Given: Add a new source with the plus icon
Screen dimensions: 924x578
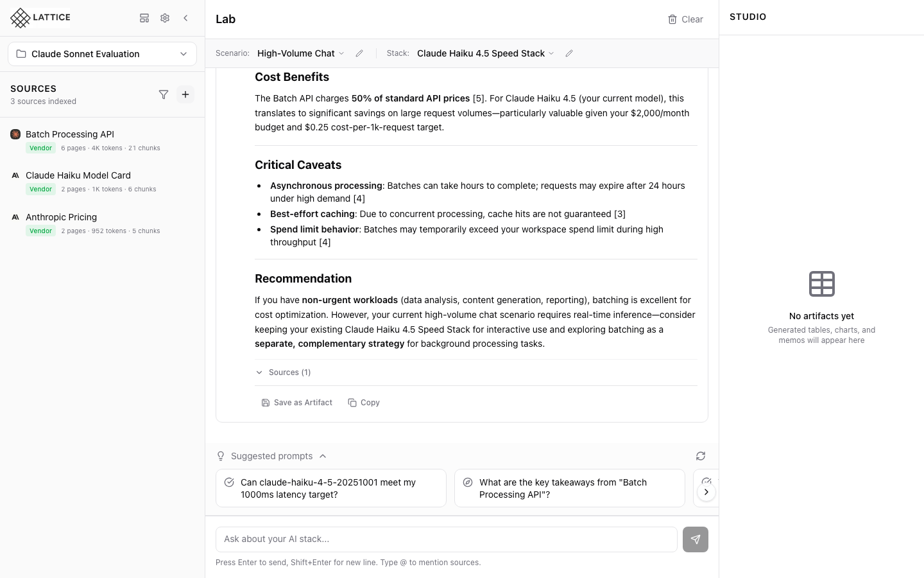Looking at the screenshot, I should click(185, 94).
